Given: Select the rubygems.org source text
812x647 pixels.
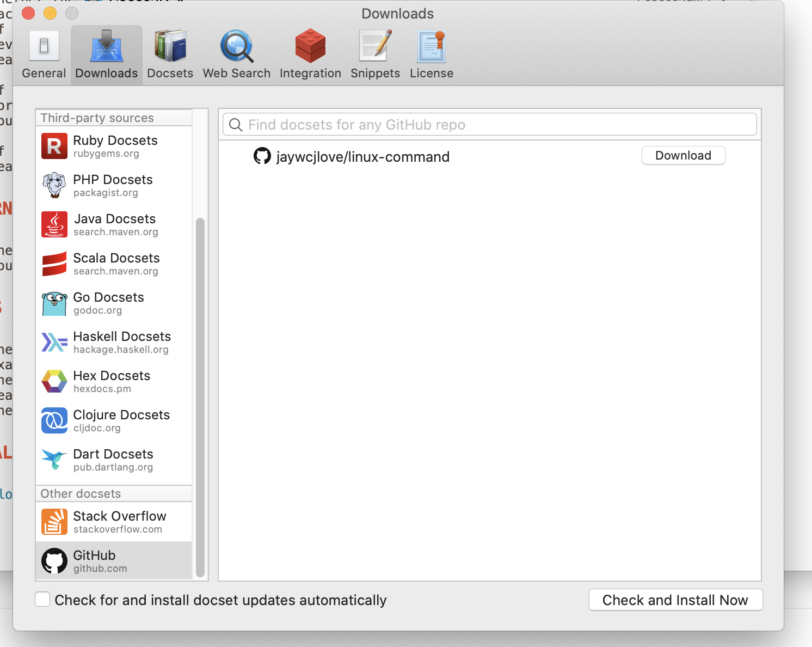Looking at the screenshot, I should tap(106, 154).
